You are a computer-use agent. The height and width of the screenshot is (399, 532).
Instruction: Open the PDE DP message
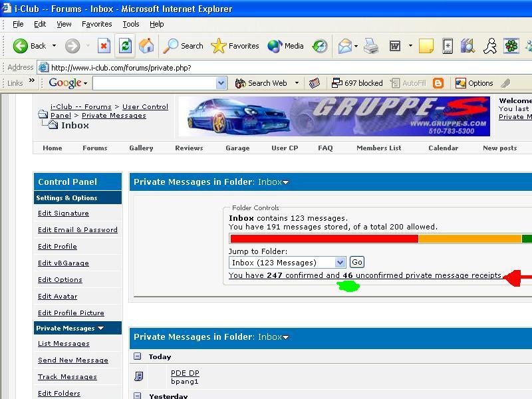tap(185, 373)
